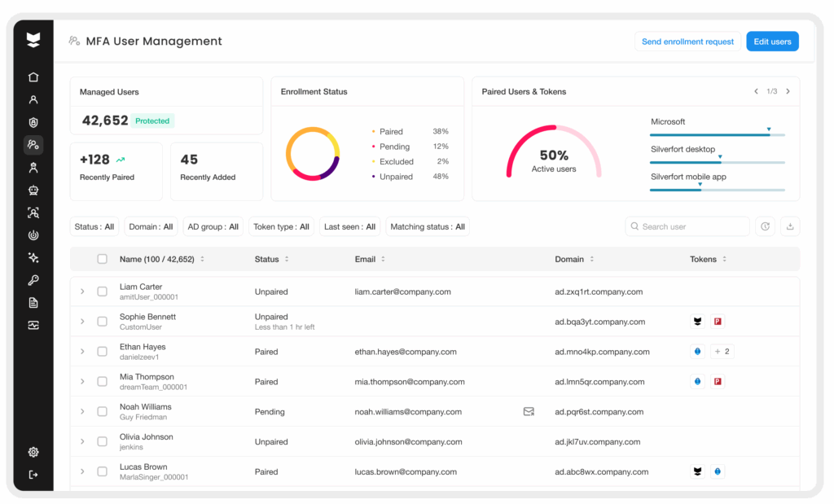Toggle the select-all checkbox in table header
This screenshot has height=504, width=834.
(x=102, y=259)
